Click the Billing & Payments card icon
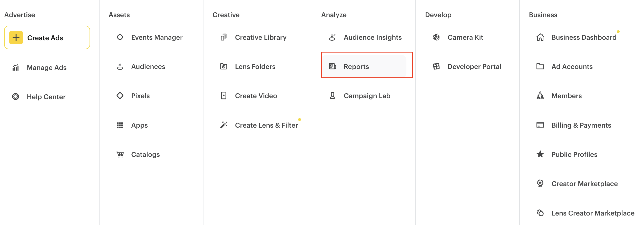The image size is (644, 225). [540, 125]
